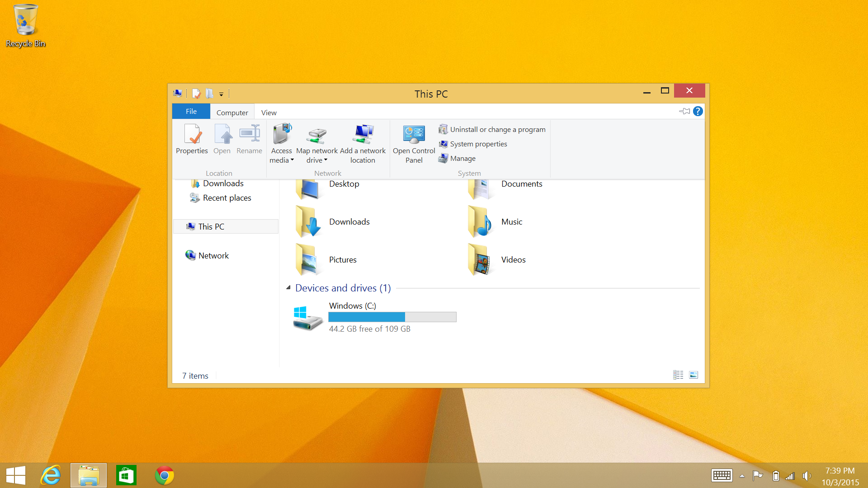Open Properties in the Location ribbon group

[x=192, y=139]
